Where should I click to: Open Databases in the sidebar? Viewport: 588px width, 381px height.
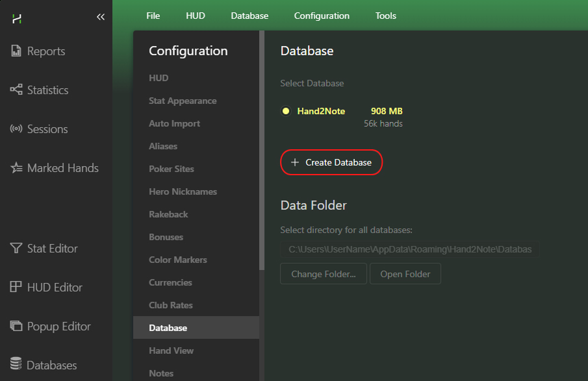44,365
